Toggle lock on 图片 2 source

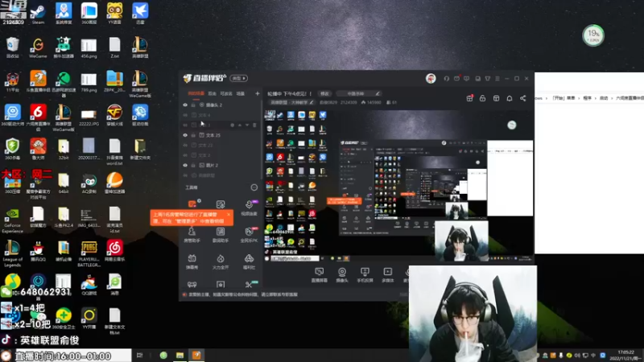point(193,165)
